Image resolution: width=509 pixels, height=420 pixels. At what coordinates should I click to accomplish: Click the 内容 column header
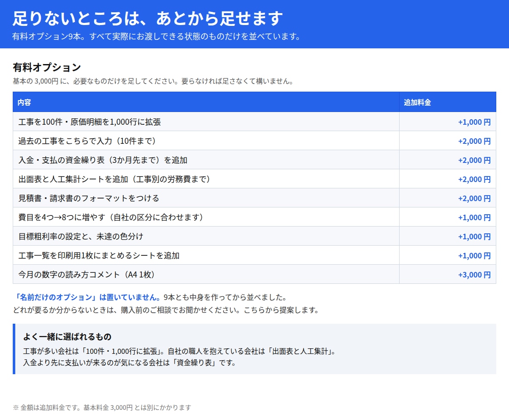[x=206, y=102]
